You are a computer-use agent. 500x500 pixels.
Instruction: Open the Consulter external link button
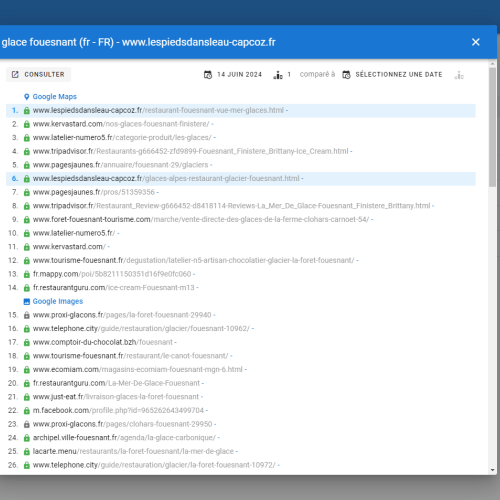pos(38,74)
